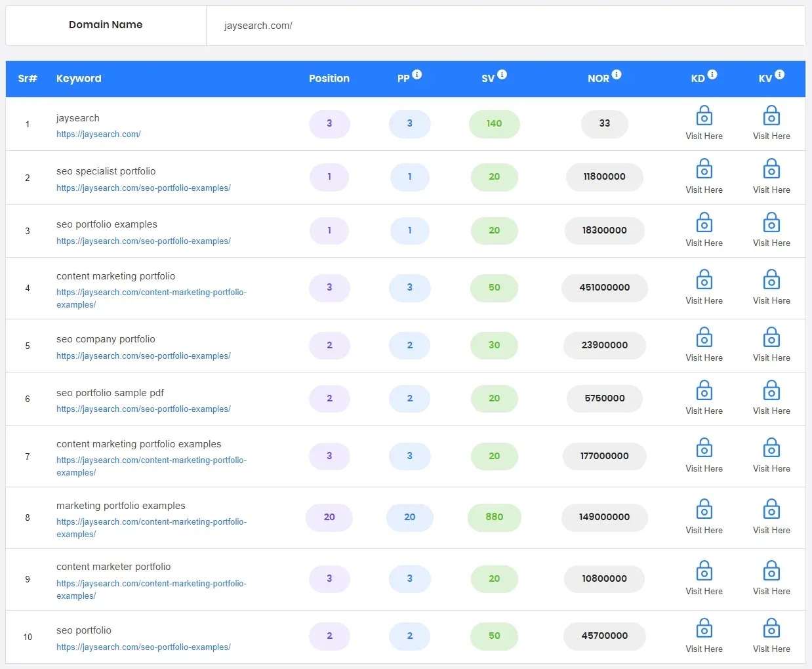Click KV lock icon for seo portfolio row 10
Image resolution: width=812 pixels, height=669 pixels.
click(771, 628)
